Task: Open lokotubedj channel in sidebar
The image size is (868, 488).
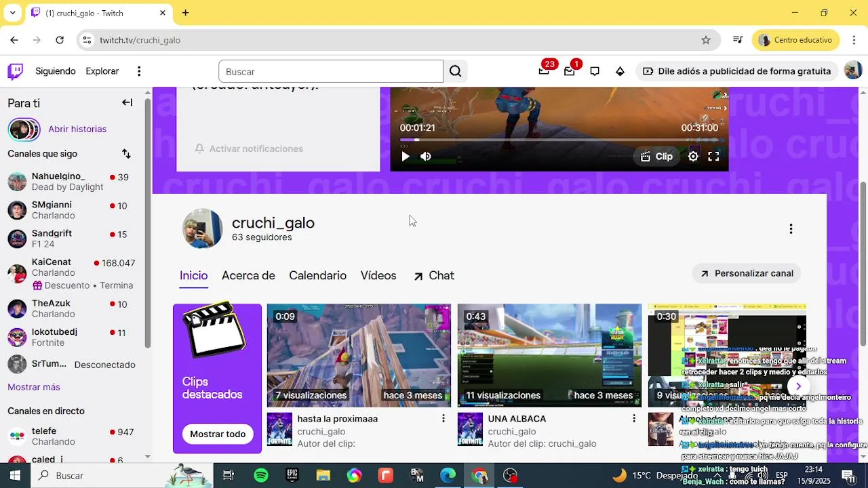Action: [71, 337]
